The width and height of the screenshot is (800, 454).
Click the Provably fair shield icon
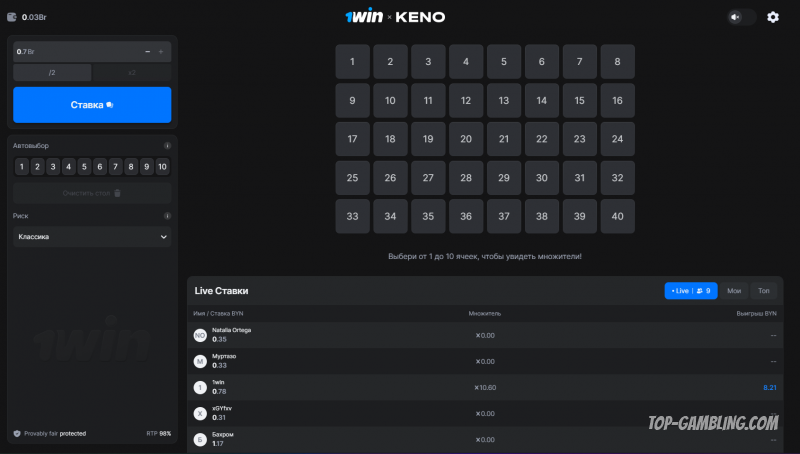(17, 434)
